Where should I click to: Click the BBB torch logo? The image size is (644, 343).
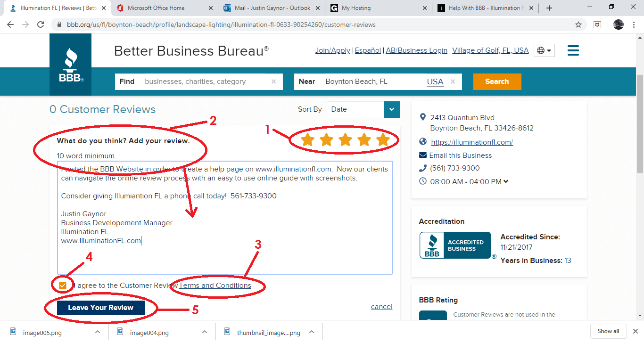pyautogui.click(x=71, y=65)
